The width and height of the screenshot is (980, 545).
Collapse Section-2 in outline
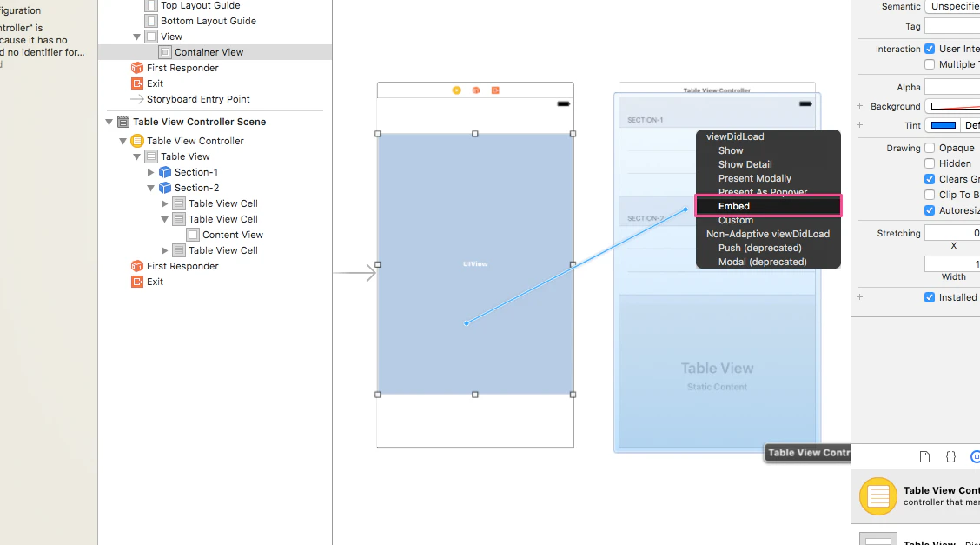click(x=150, y=188)
